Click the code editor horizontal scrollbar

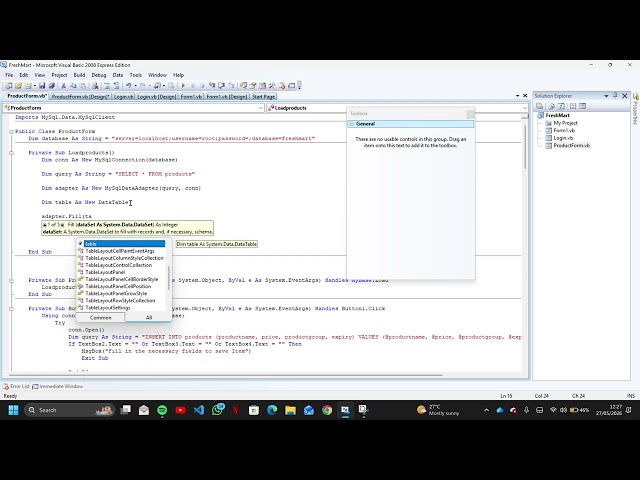point(227,375)
